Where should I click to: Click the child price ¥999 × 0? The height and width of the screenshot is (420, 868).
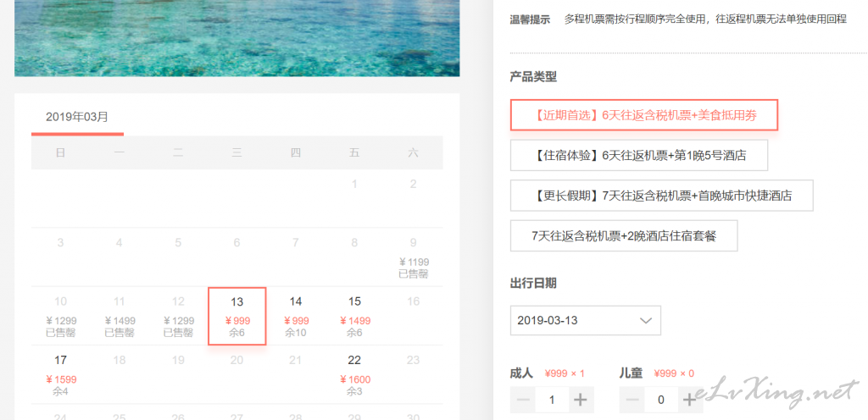pos(674,373)
